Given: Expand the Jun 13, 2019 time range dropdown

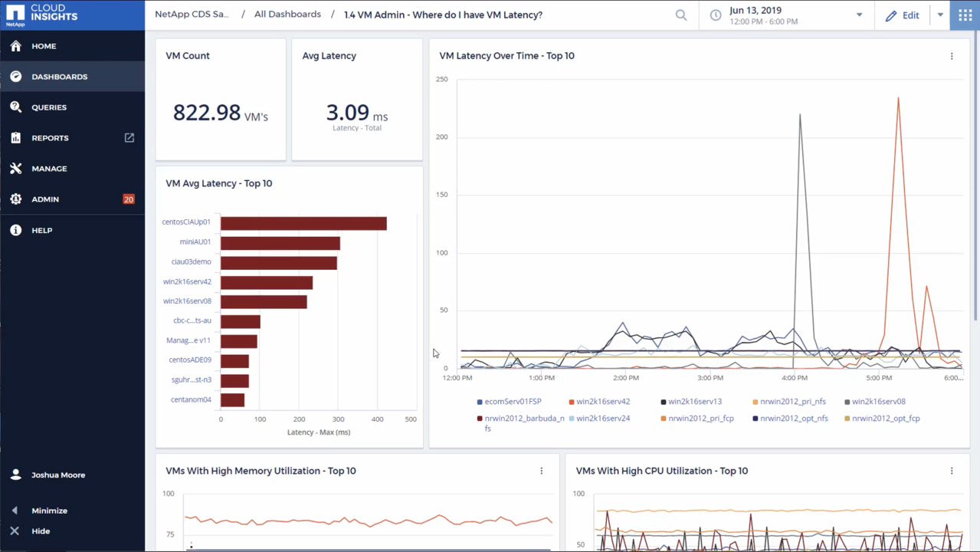Looking at the screenshot, I should [x=859, y=15].
